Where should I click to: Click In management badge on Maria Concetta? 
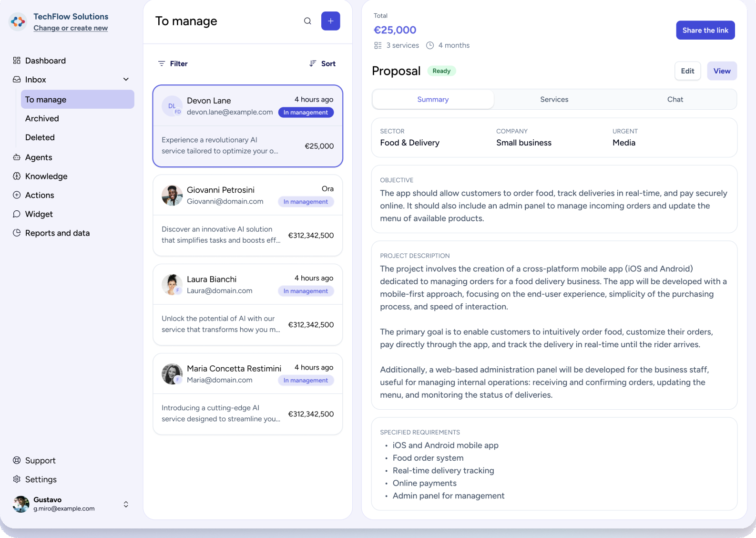[306, 380]
